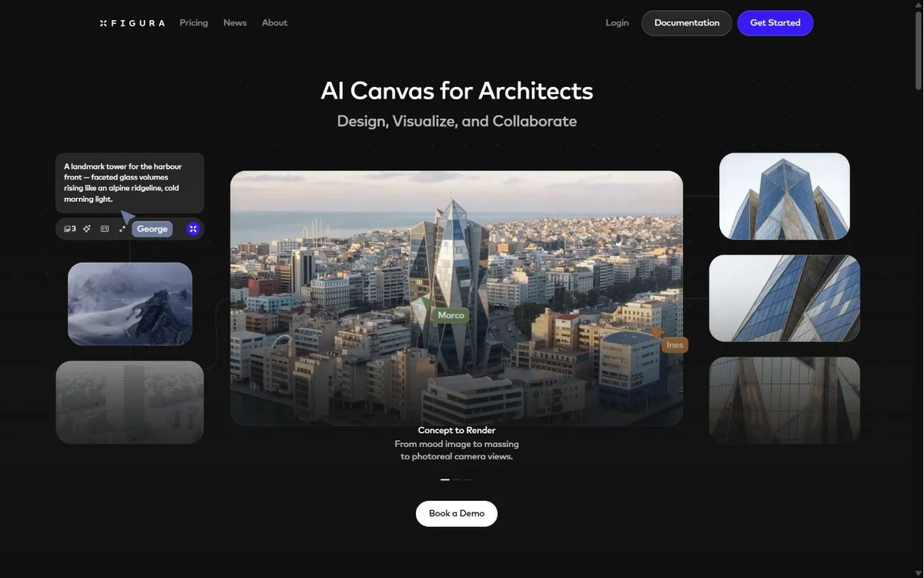The height and width of the screenshot is (578, 924).
Task: Click Book a Demo button
Action: (457, 514)
